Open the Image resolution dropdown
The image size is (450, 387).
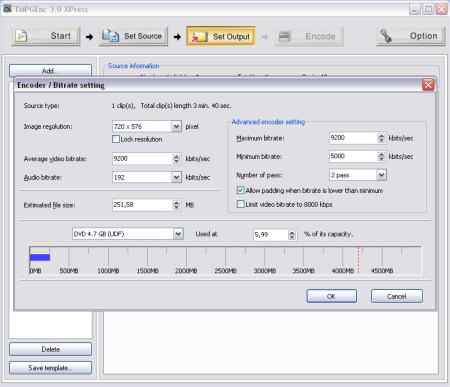pyautogui.click(x=176, y=126)
